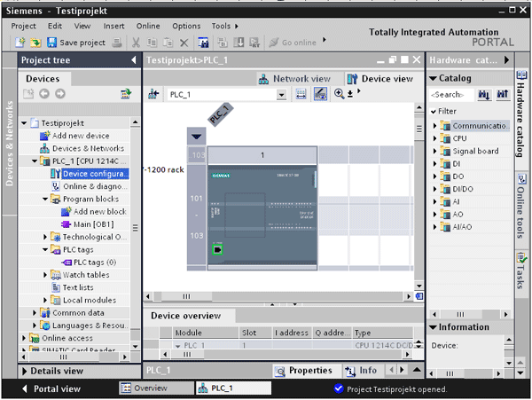Click the show address labels icon
The width and height of the screenshot is (532, 400).
(301, 94)
